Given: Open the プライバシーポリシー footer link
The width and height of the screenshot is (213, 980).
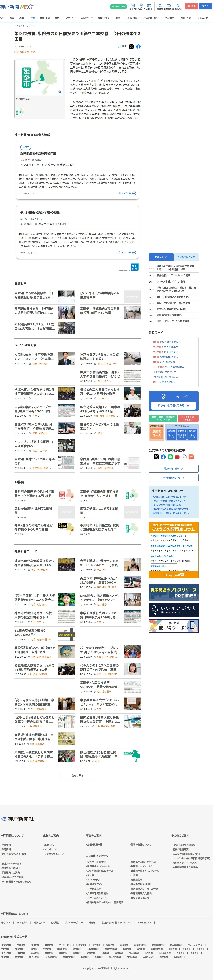Looking at the screenshot, I should tap(74, 923).
